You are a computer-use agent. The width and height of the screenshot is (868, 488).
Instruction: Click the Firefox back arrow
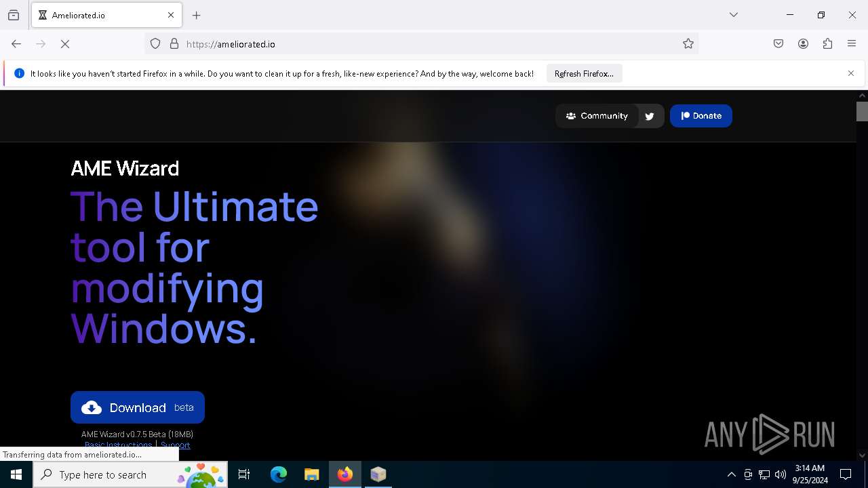tap(16, 44)
